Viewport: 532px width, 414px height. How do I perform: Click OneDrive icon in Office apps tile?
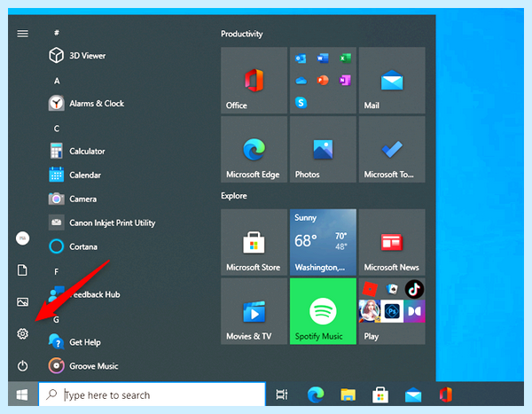pos(301,81)
